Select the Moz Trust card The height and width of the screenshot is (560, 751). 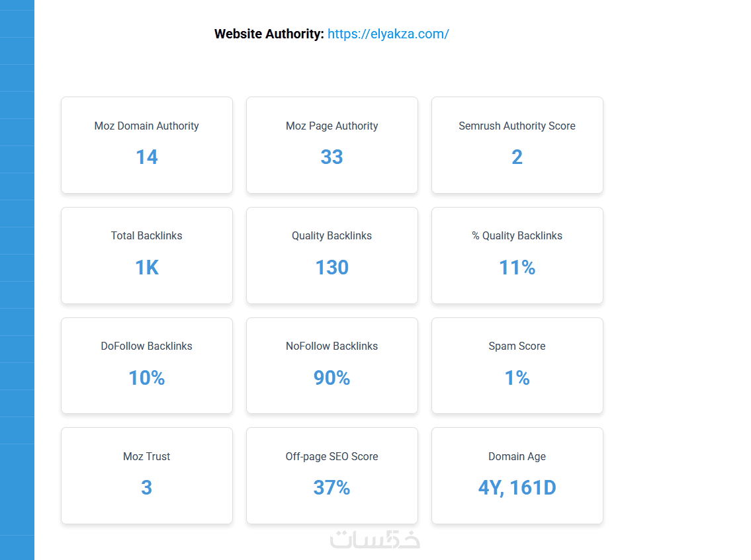click(147, 475)
